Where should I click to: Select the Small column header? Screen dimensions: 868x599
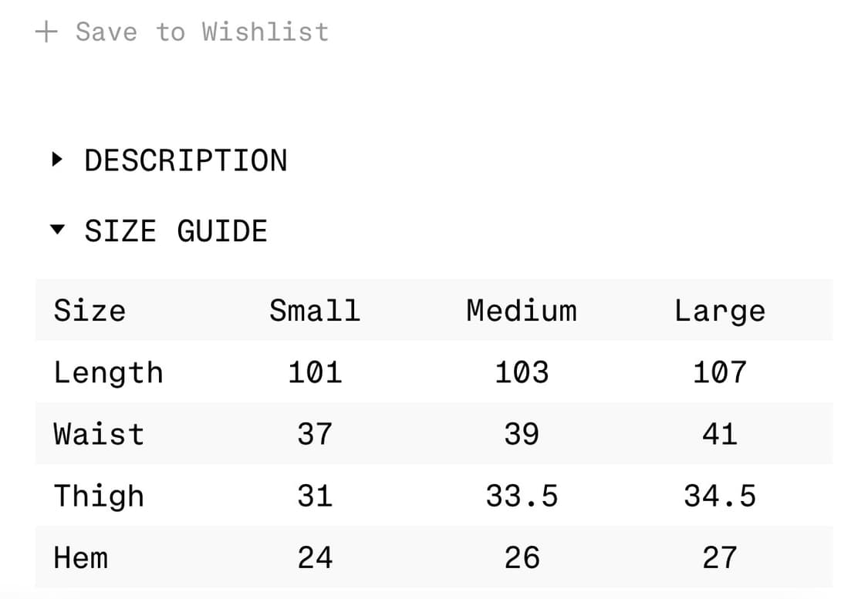click(315, 311)
